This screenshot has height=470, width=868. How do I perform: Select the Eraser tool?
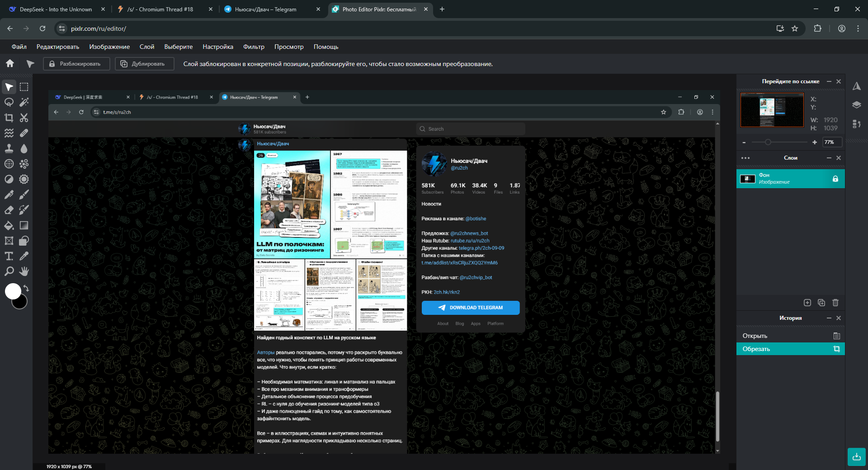[9, 210]
